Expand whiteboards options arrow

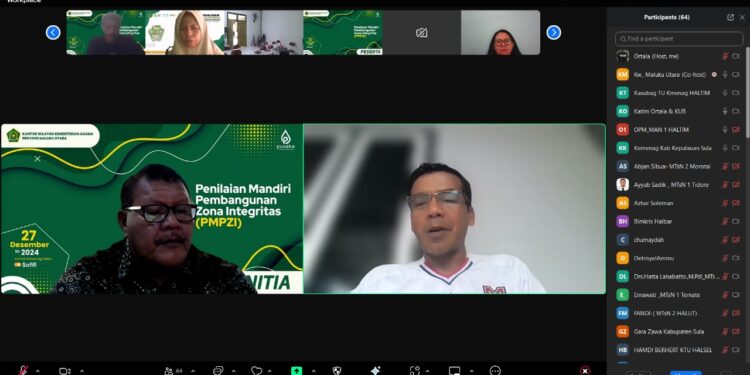(471, 371)
